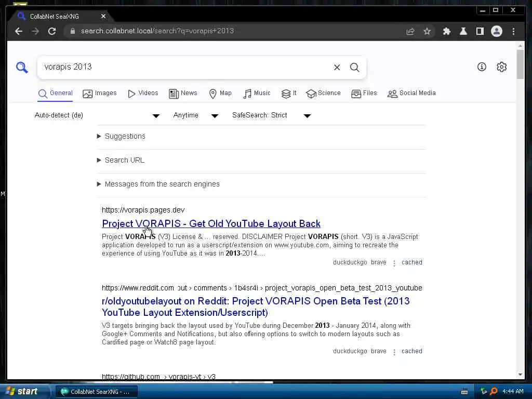
Task: Open the SafeSearch: Strict dropdown
Action: click(271, 115)
